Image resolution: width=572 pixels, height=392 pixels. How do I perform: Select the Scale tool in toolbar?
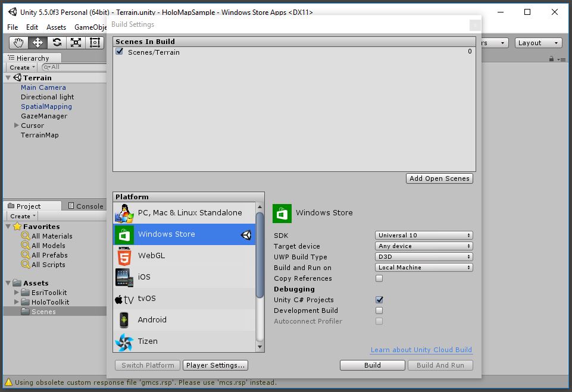tap(76, 43)
